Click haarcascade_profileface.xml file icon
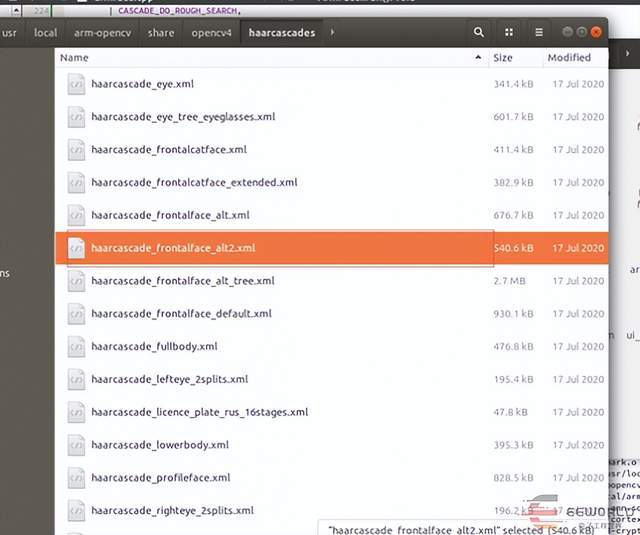Image resolution: width=640 pixels, height=535 pixels. (x=77, y=478)
